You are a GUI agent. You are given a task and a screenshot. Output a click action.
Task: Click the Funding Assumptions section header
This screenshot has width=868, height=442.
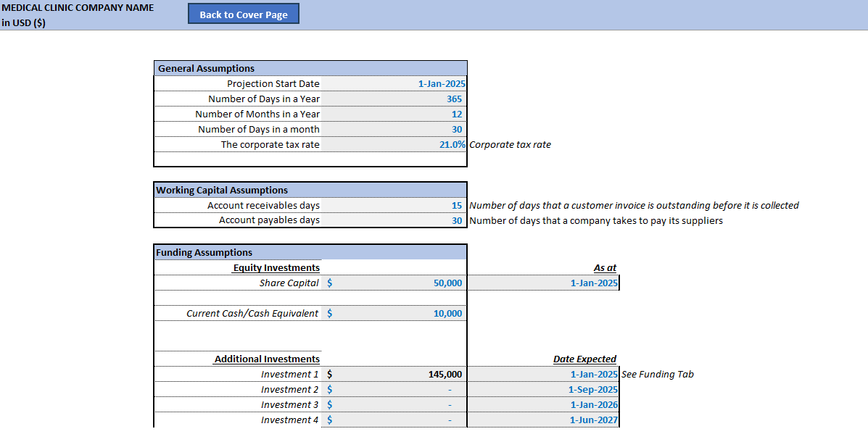(x=203, y=251)
